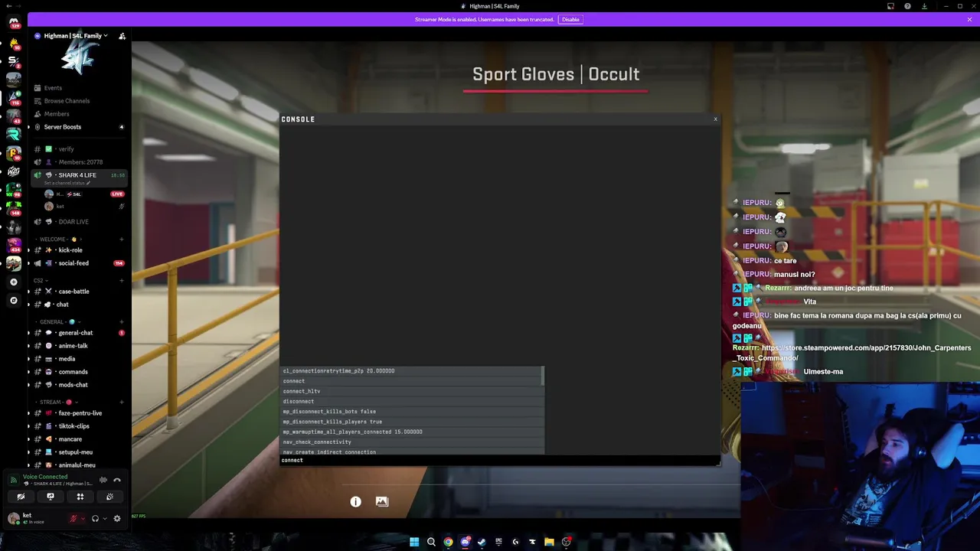Open output device options arrow next to headphones

pos(105,519)
